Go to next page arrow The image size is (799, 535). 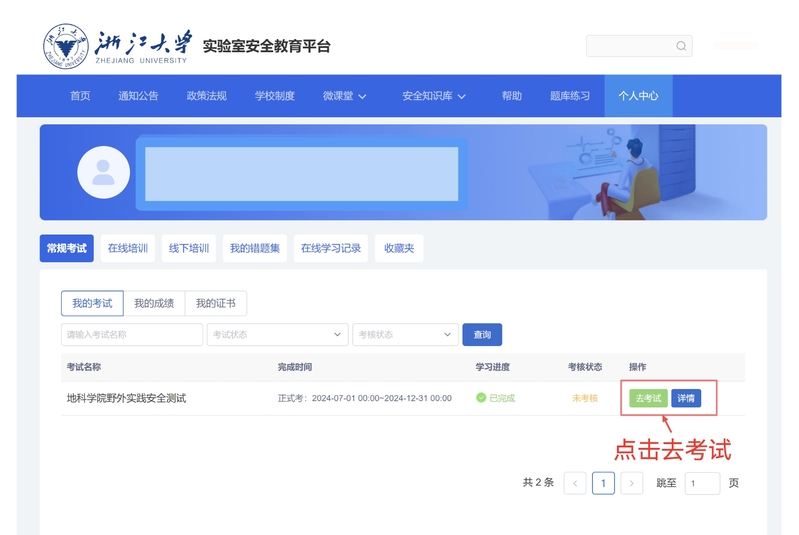[631, 483]
